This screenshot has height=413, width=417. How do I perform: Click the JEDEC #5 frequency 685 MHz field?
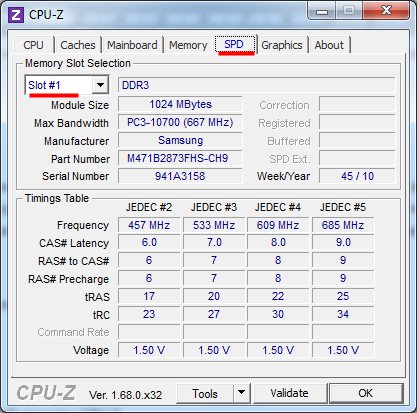tap(343, 225)
